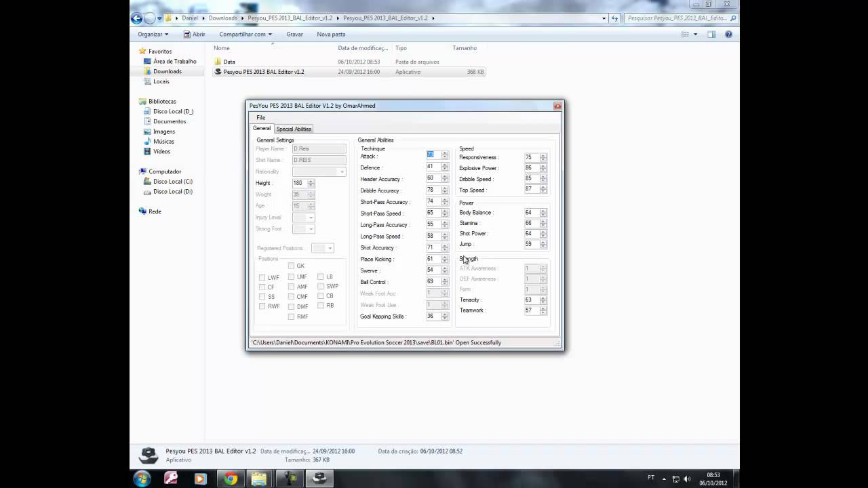Screen dimensions: 868x488
Task: Open the File menu in BAL Editor
Action: click(x=260, y=118)
